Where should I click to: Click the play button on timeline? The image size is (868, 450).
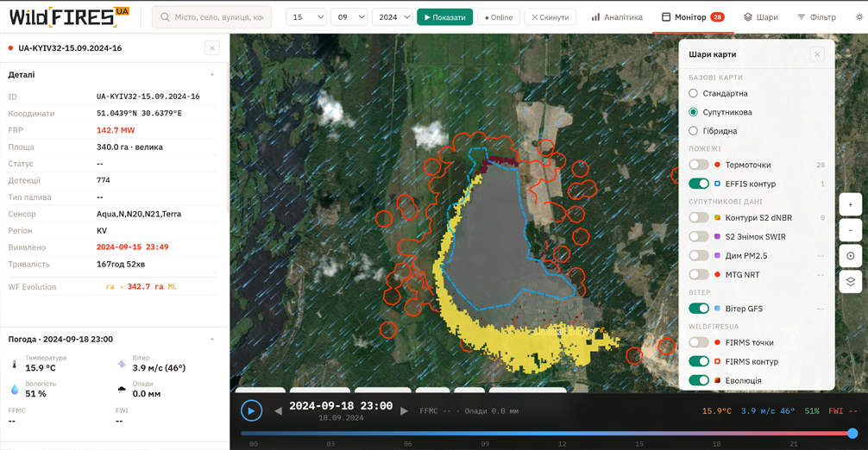[x=251, y=410]
